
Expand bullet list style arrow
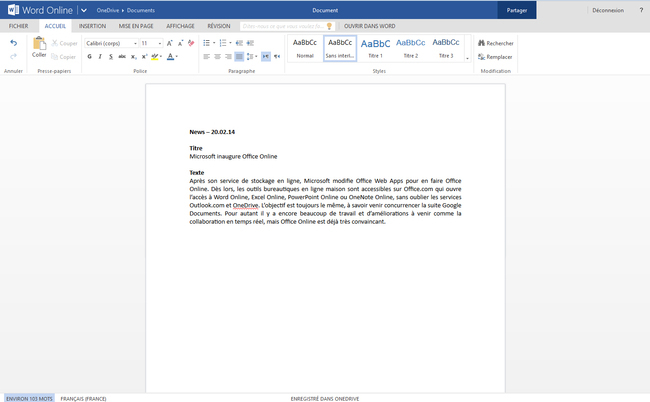214,43
